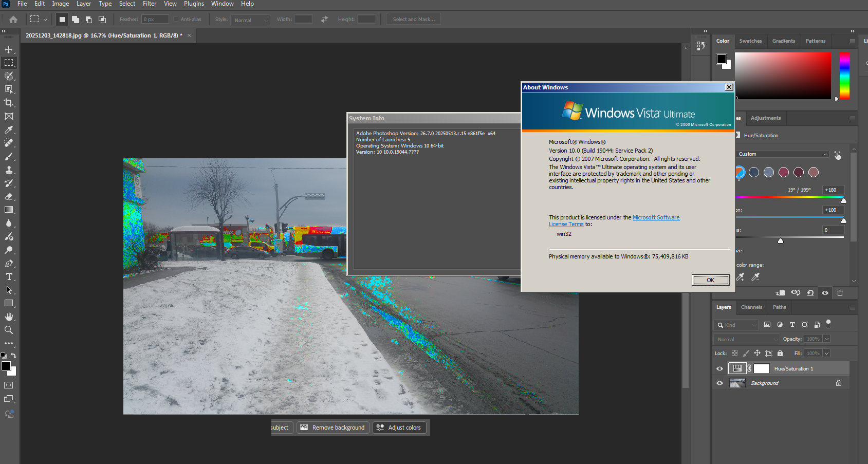Select the Eyedropper tool
This screenshot has width=868, height=464.
(9, 130)
